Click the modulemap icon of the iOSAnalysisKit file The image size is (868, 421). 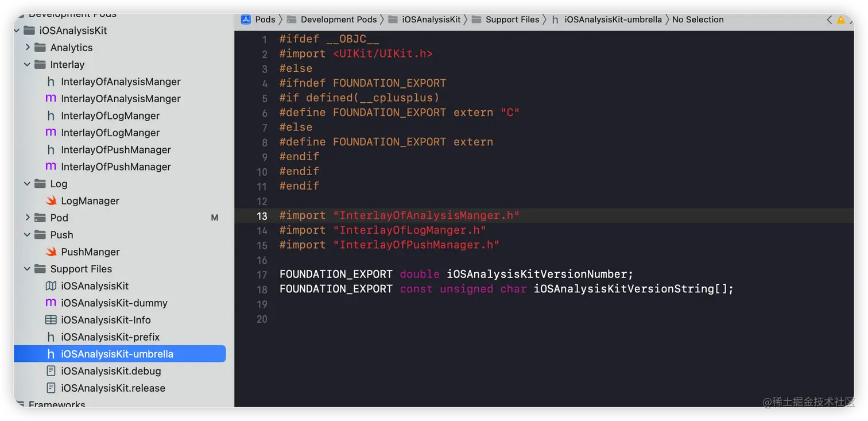click(51, 286)
